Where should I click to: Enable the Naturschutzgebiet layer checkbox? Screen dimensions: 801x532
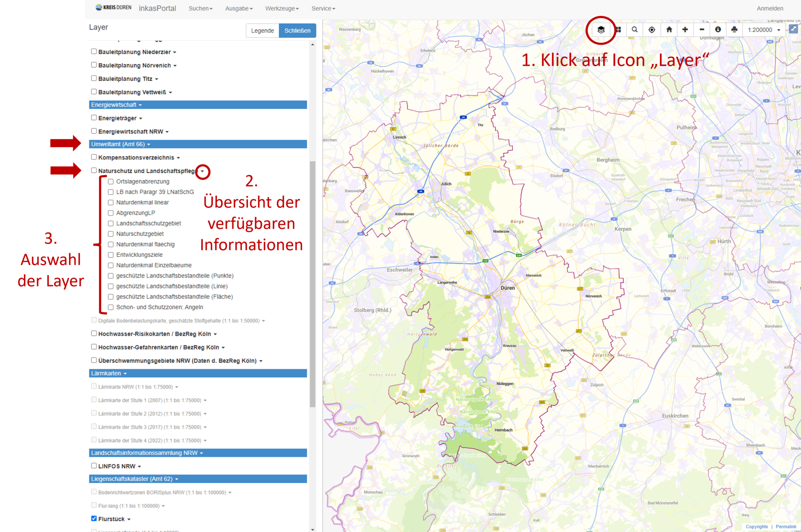pos(111,234)
